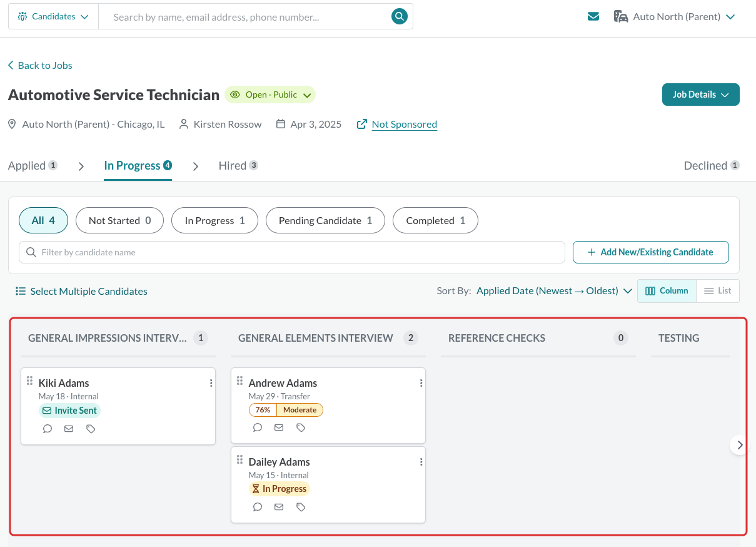This screenshot has height=547, width=756.
Task: Open Kiki Adams card options menu
Action: click(211, 383)
